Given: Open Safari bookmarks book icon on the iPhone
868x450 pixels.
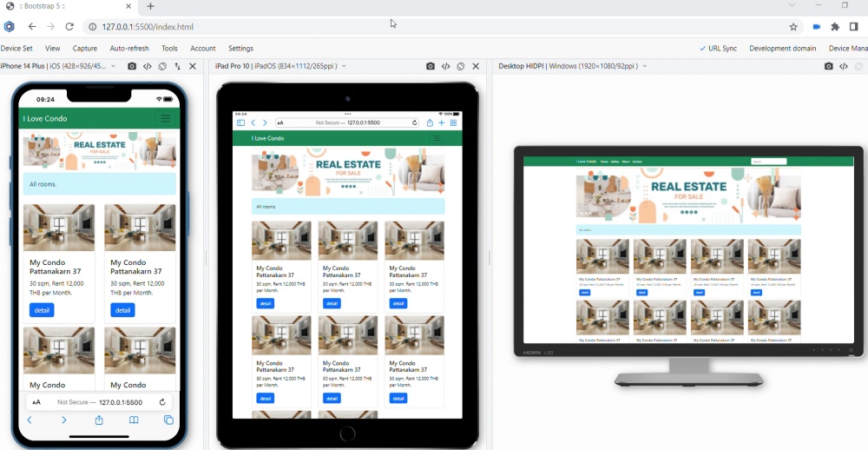Looking at the screenshot, I should point(134,420).
